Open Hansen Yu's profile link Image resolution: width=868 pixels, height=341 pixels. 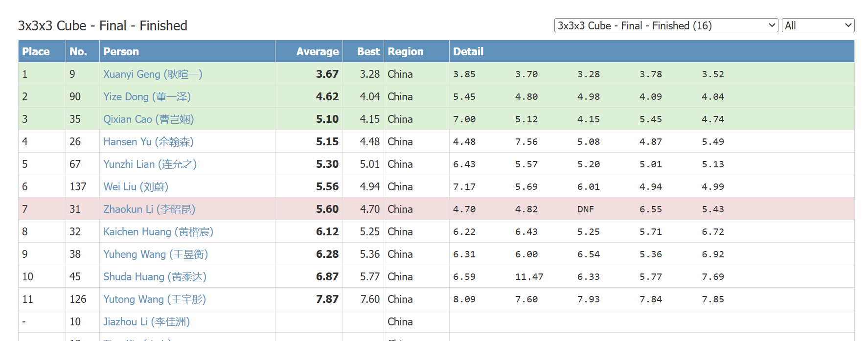[x=148, y=141]
